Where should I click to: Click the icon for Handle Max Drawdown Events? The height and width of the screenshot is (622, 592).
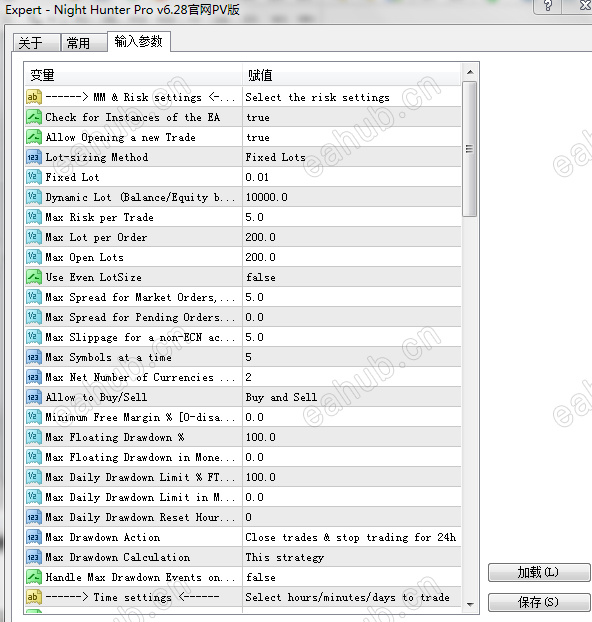point(34,577)
